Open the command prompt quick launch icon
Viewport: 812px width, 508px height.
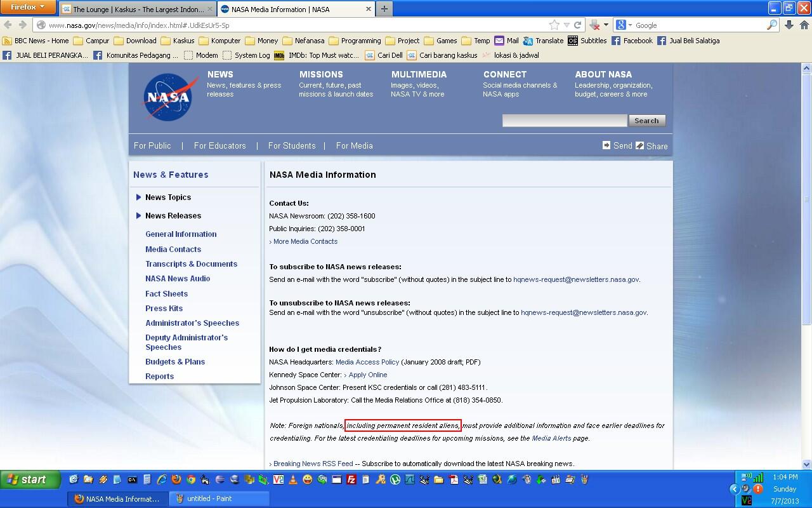[x=132, y=479]
